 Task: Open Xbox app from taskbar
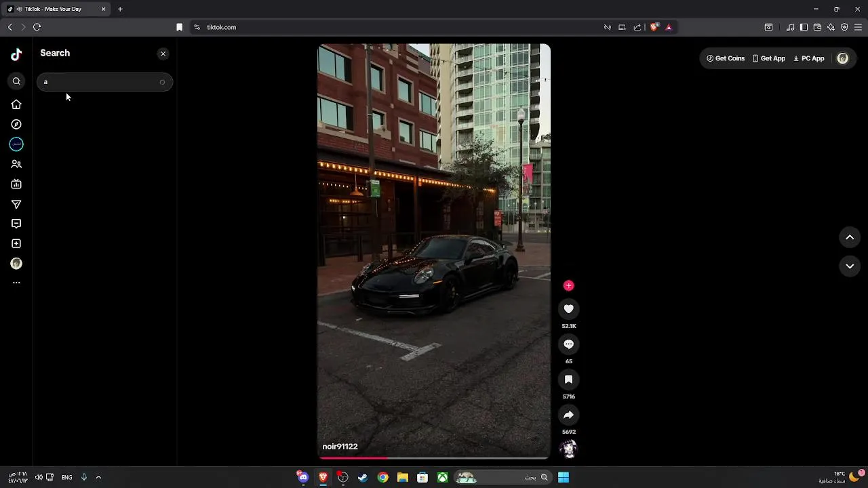point(442,477)
